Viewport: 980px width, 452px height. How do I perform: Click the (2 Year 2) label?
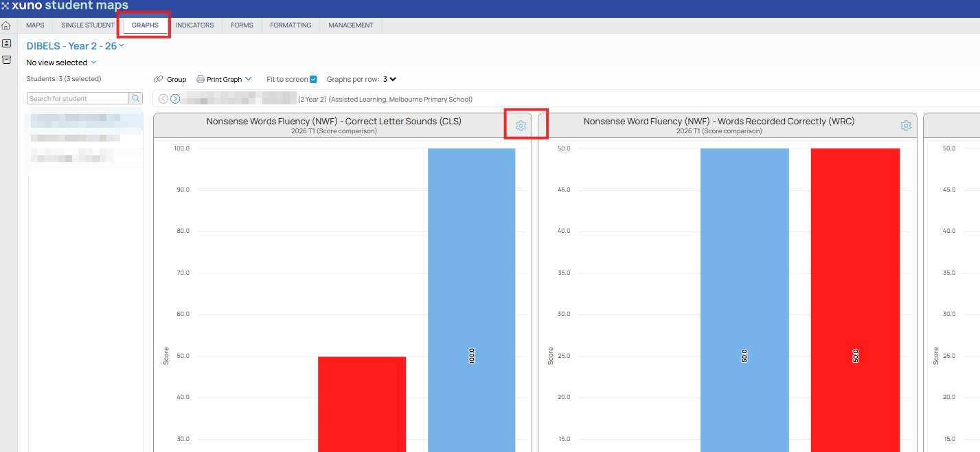[x=312, y=100]
